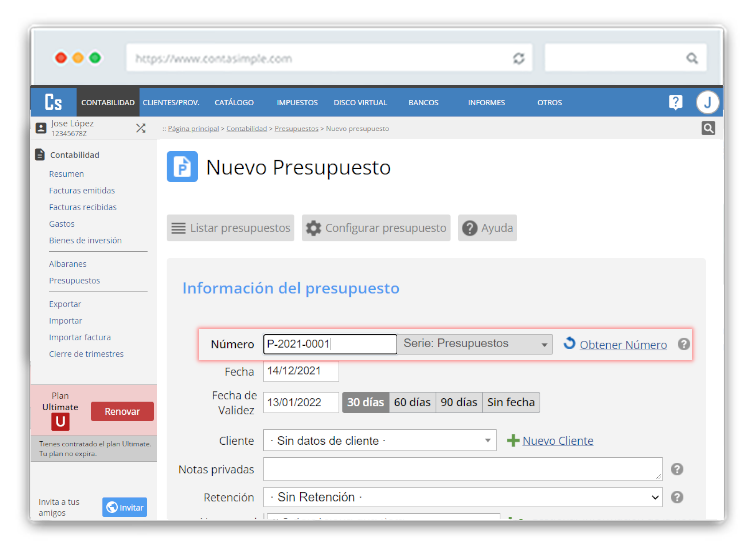Click the Ayuda button
This screenshot has height=552, width=750.
click(487, 228)
